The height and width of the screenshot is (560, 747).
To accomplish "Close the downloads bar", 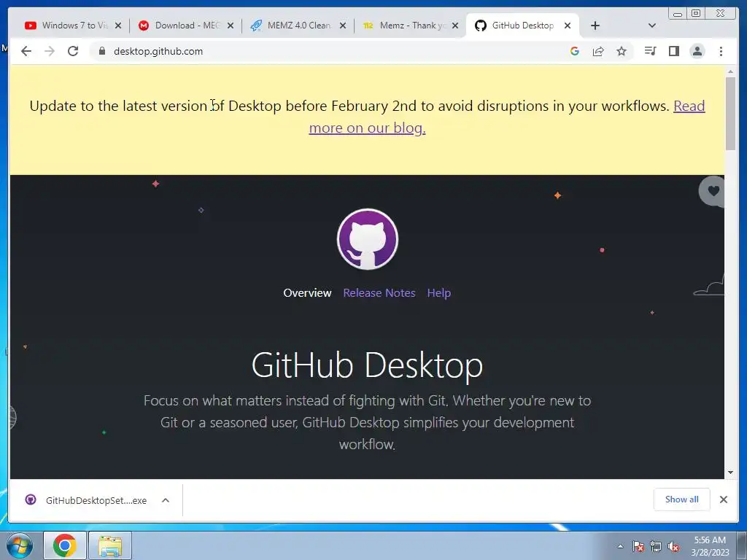I will [x=723, y=499].
